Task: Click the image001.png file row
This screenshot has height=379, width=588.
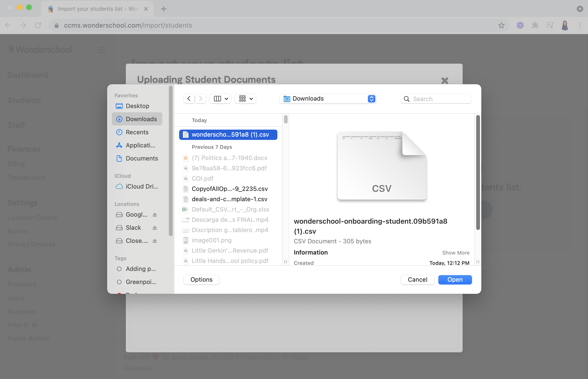Action: [x=228, y=240]
